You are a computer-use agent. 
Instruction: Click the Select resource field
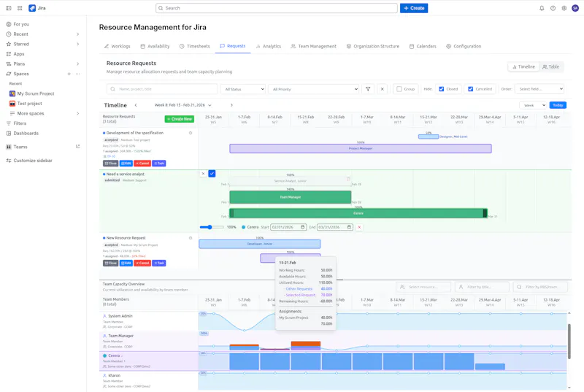coord(423,287)
